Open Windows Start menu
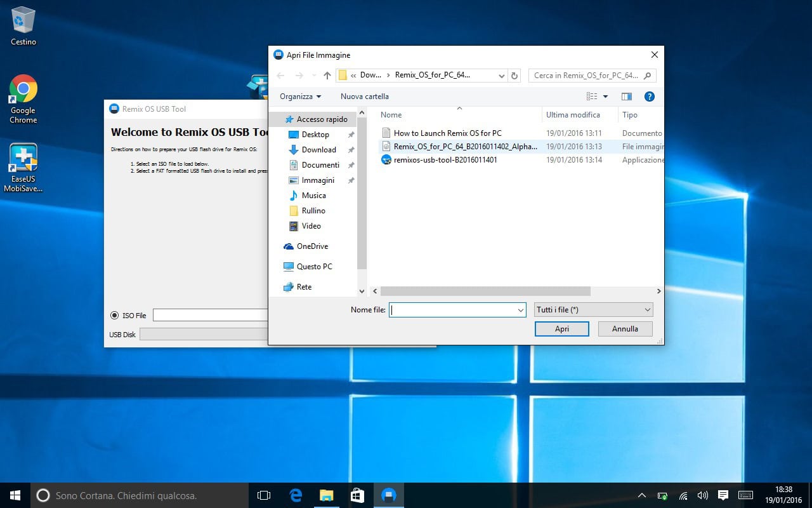Viewport: 812px width, 508px height. pyautogui.click(x=15, y=495)
